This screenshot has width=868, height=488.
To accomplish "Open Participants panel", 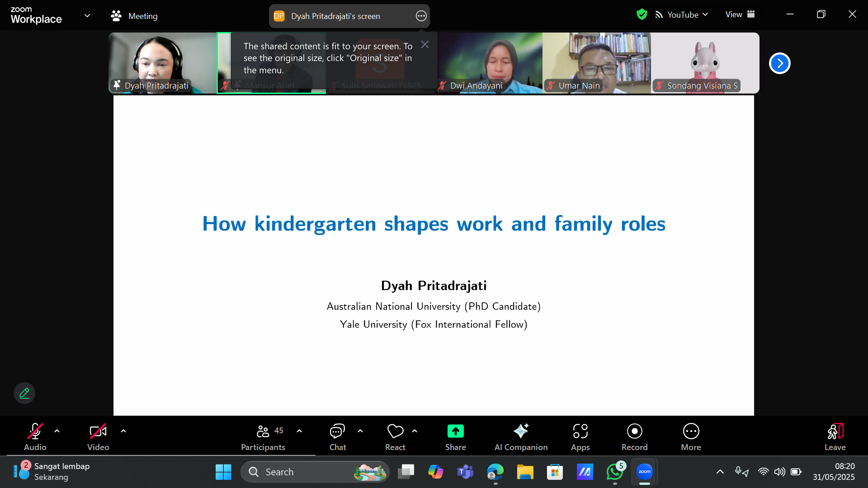I will [263, 437].
